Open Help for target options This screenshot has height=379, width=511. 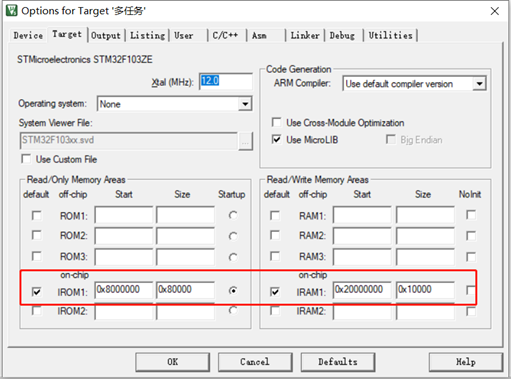click(x=466, y=362)
